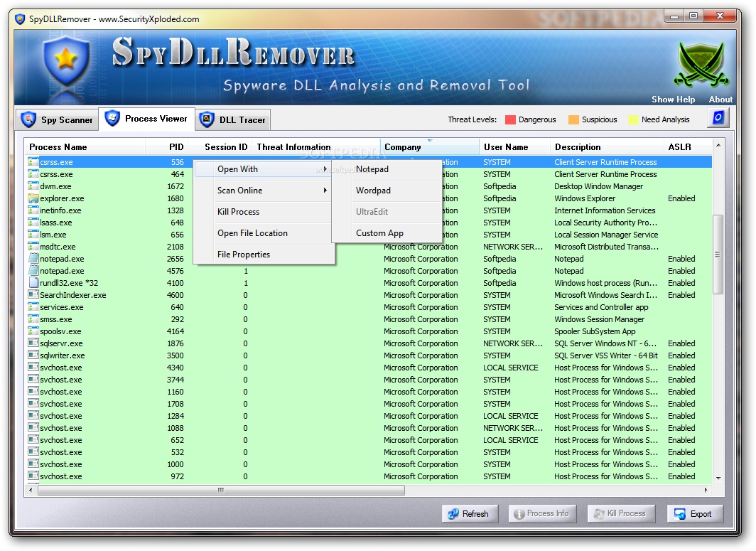756x551 pixels.
Task: Click the yellow Need Analysis swatch
Action: (x=633, y=119)
